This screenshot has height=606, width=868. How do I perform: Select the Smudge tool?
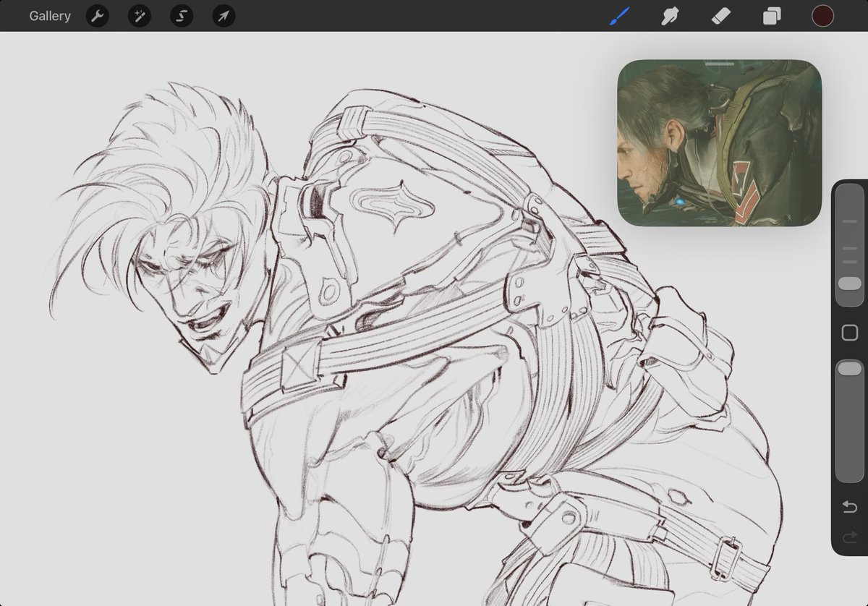pos(671,16)
